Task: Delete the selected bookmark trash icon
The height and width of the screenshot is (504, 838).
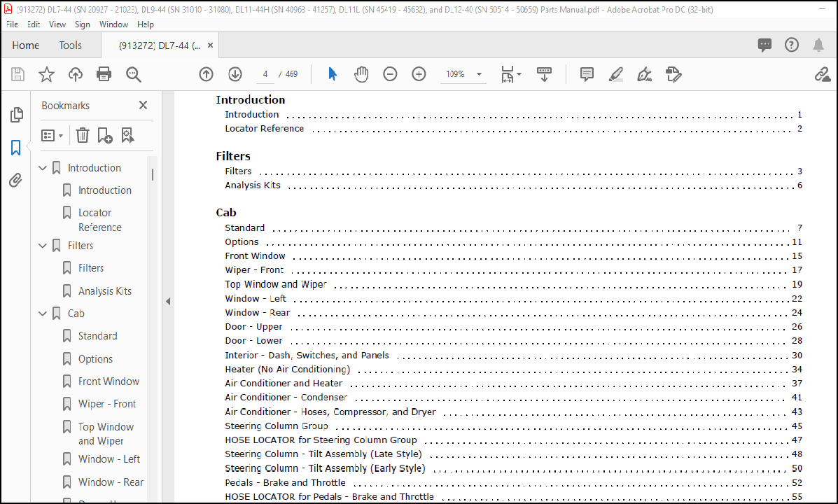Action: pos(83,135)
